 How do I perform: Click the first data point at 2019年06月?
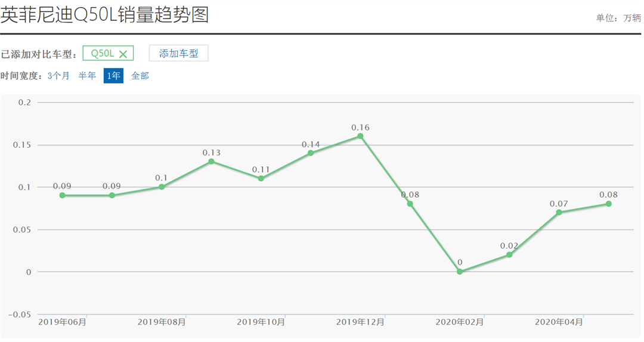62,195
